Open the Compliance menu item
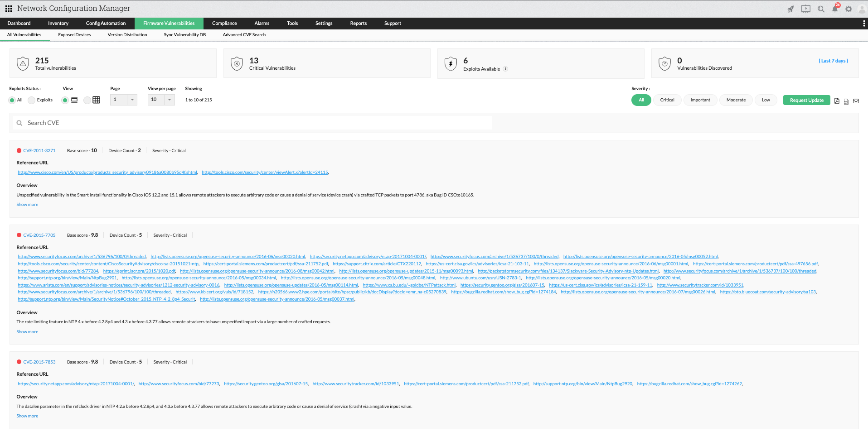Viewport: 868px width, 436px height. [x=224, y=23]
